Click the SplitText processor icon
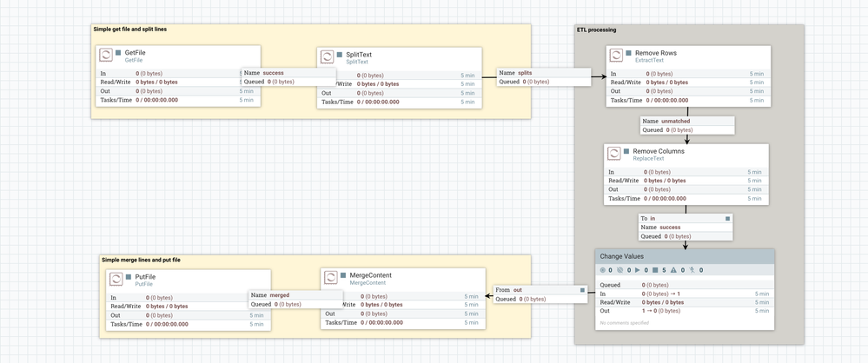The image size is (868, 363). pyautogui.click(x=328, y=57)
